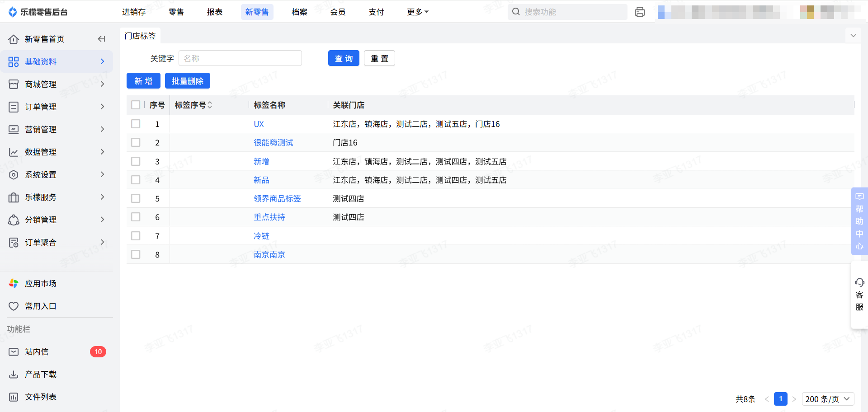Click the 订单聚合 icon
Viewport: 868px width, 412px height.
pos(14,243)
